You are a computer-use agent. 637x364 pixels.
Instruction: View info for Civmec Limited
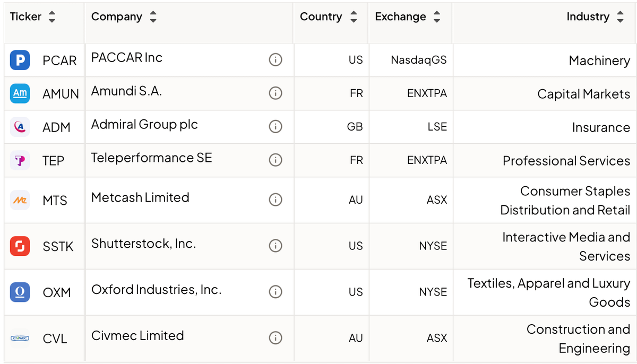pos(275,338)
